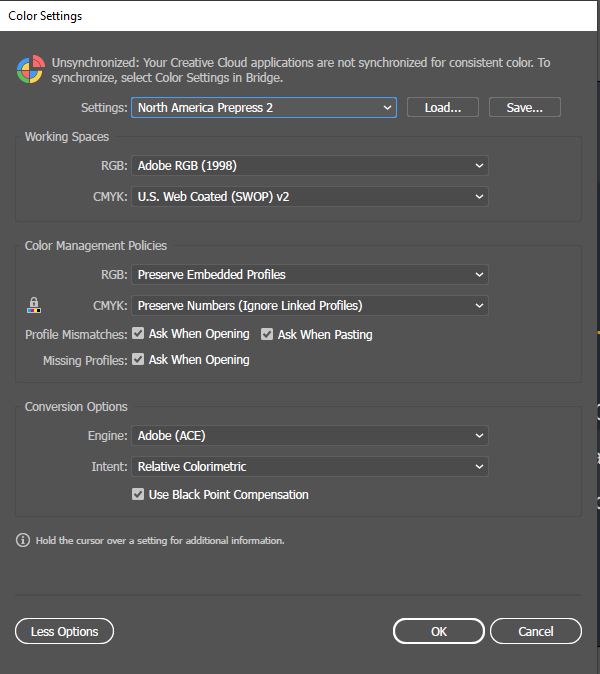600x674 pixels.
Task: Click the Less Options button
Action: coord(64,631)
